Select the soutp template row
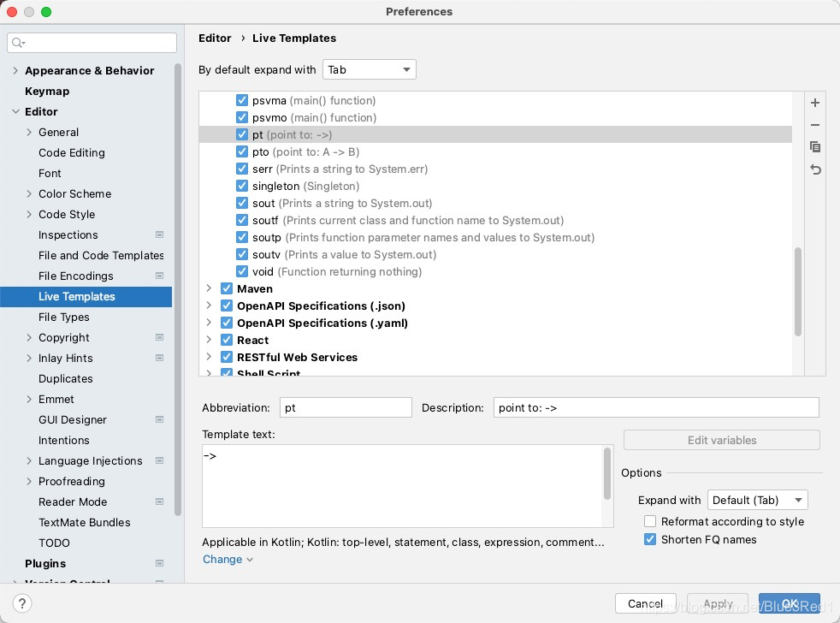The height and width of the screenshot is (623, 840). tap(495, 238)
